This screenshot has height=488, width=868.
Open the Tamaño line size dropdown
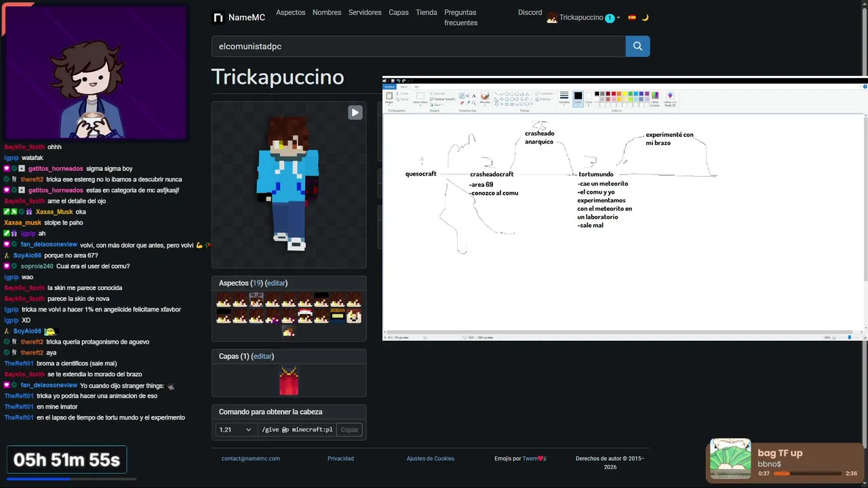564,98
